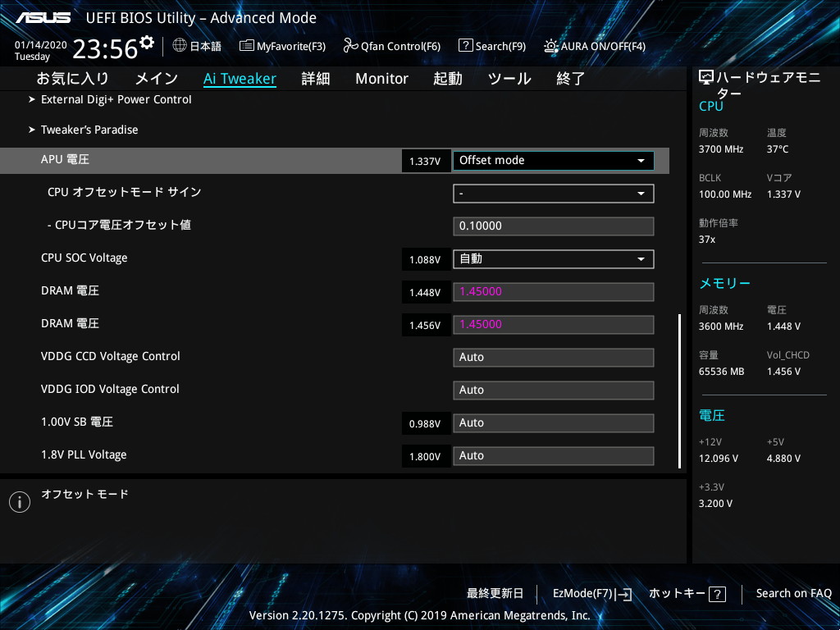Click AURA ON/OFF(F4) label
This screenshot has width=840, height=630.
click(x=603, y=47)
